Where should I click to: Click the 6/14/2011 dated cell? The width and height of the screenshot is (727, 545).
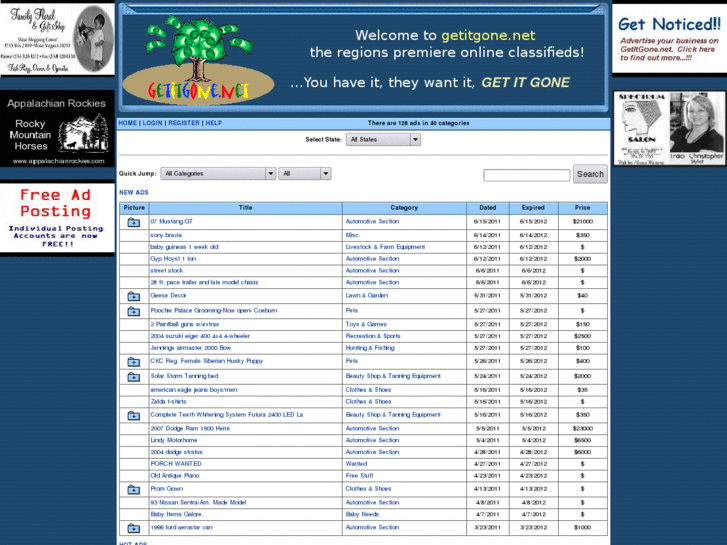point(487,235)
